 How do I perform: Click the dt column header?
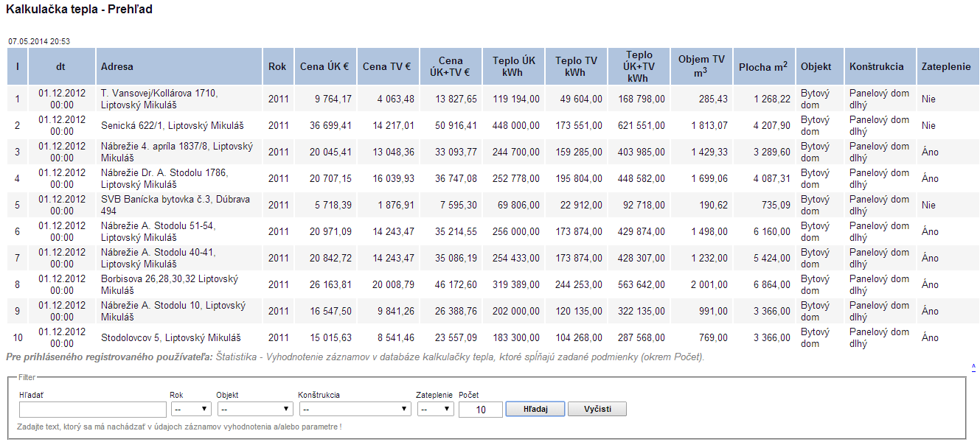(60, 66)
